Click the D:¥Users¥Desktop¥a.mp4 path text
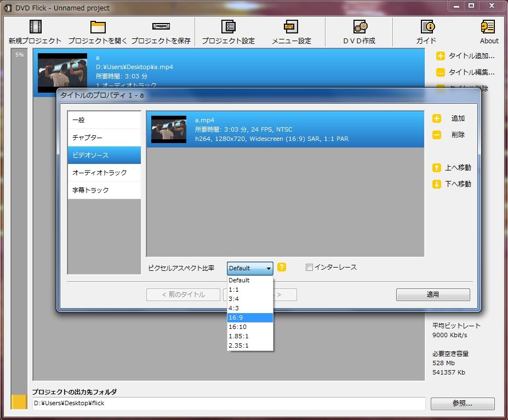This screenshot has width=508, height=420. 134,67
